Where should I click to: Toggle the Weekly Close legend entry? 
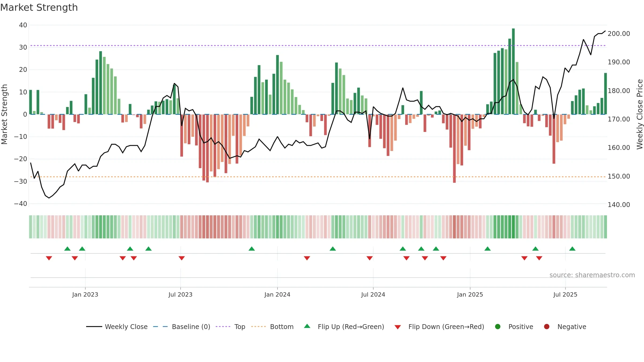117,327
